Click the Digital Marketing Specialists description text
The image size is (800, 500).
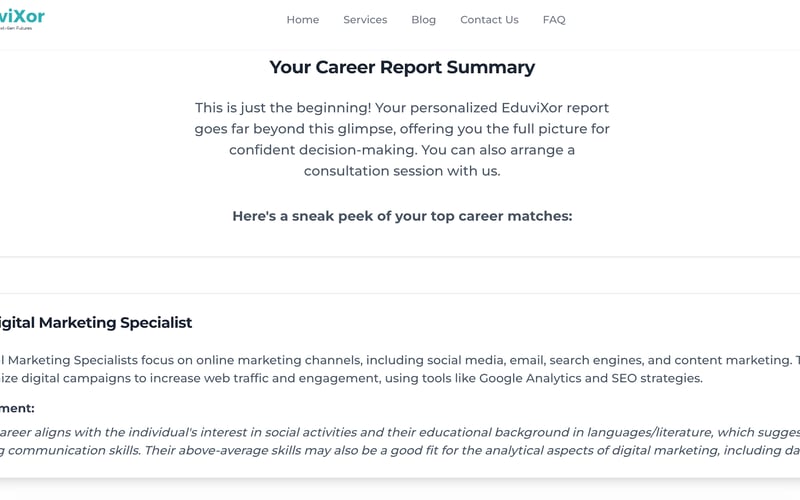click(400, 360)
